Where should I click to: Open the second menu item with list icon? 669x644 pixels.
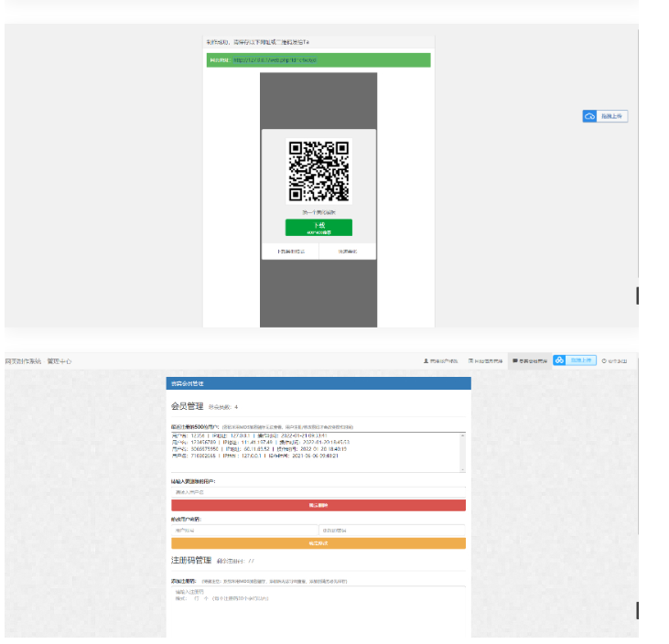coord(485,361)
